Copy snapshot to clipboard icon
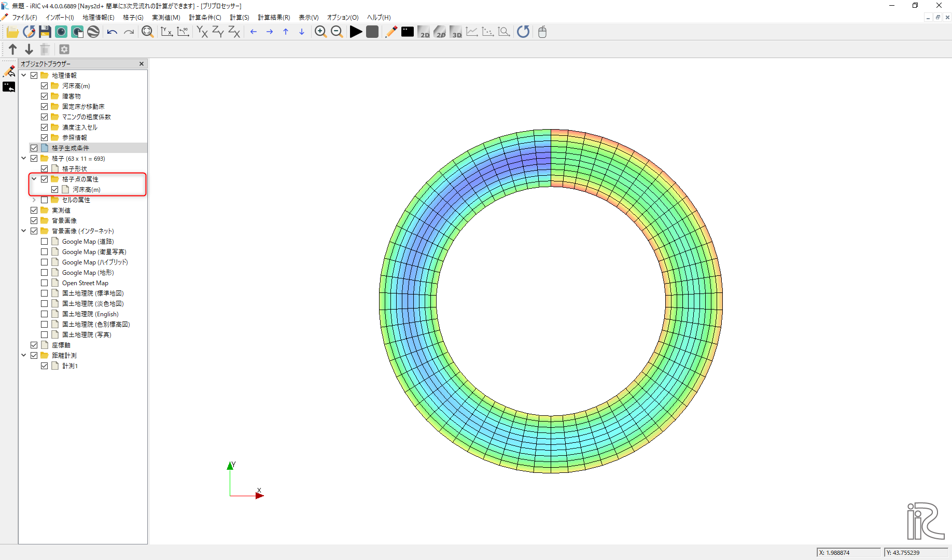 (77, 32)
